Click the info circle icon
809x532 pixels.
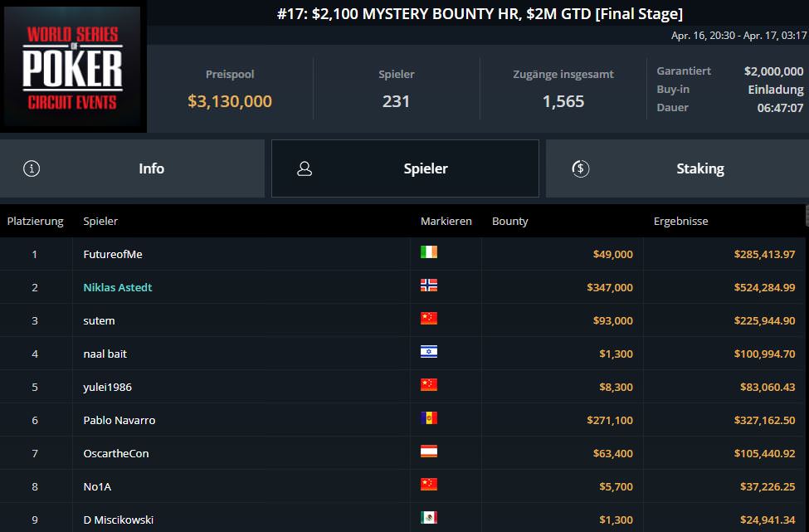[32, 168]
